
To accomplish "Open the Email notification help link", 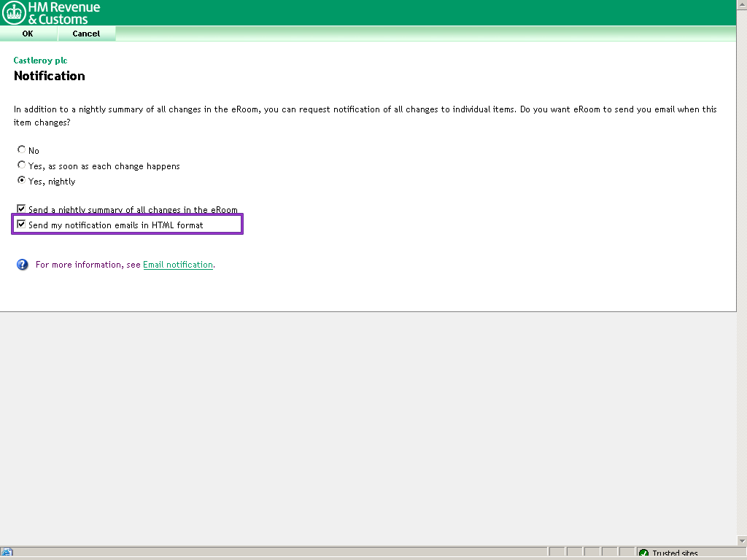I will point(177,265).
